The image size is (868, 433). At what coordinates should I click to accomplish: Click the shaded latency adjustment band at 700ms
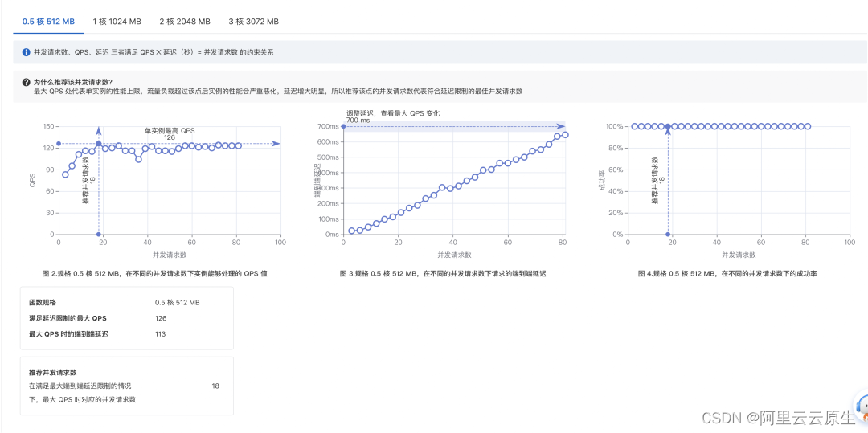click(x=454, y=126)
